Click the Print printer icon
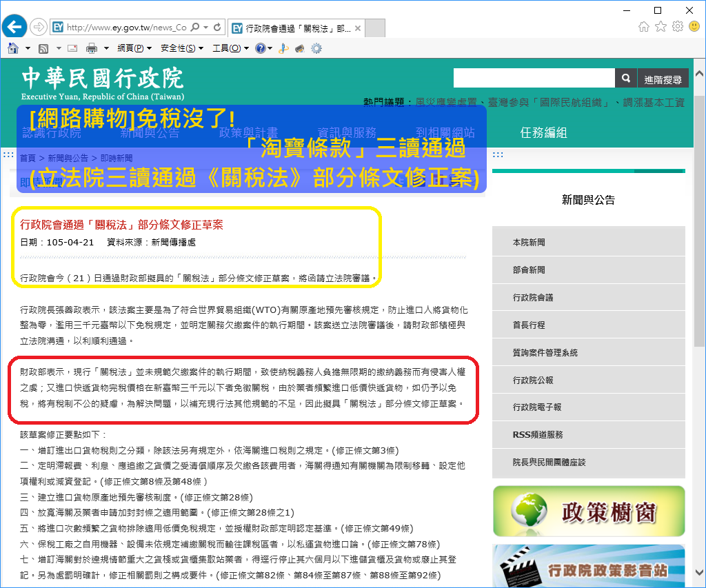This screenshot has width=706, height=588. pos(92,48)
